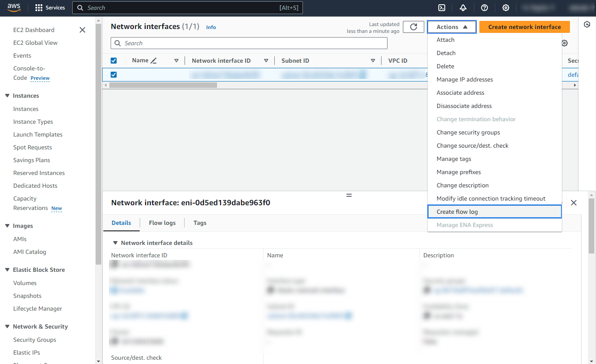Uncheck the selected network interface row

(x=114, y=75)
